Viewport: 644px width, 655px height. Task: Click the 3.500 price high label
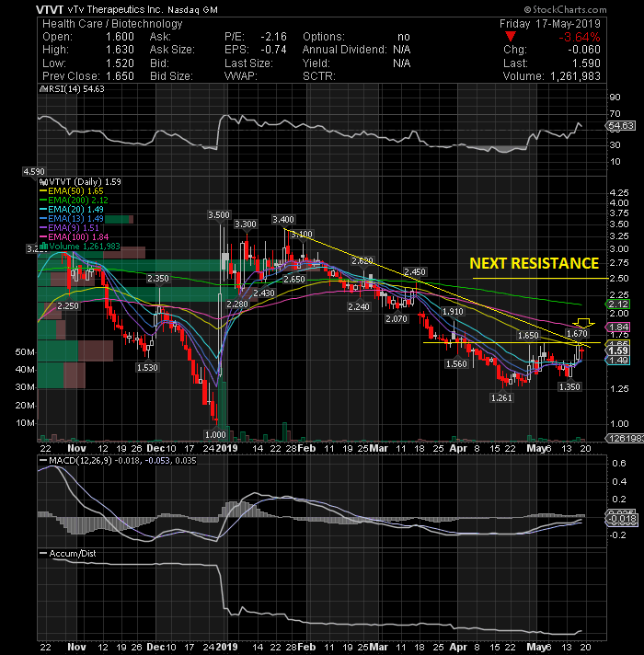pos(219,214)
